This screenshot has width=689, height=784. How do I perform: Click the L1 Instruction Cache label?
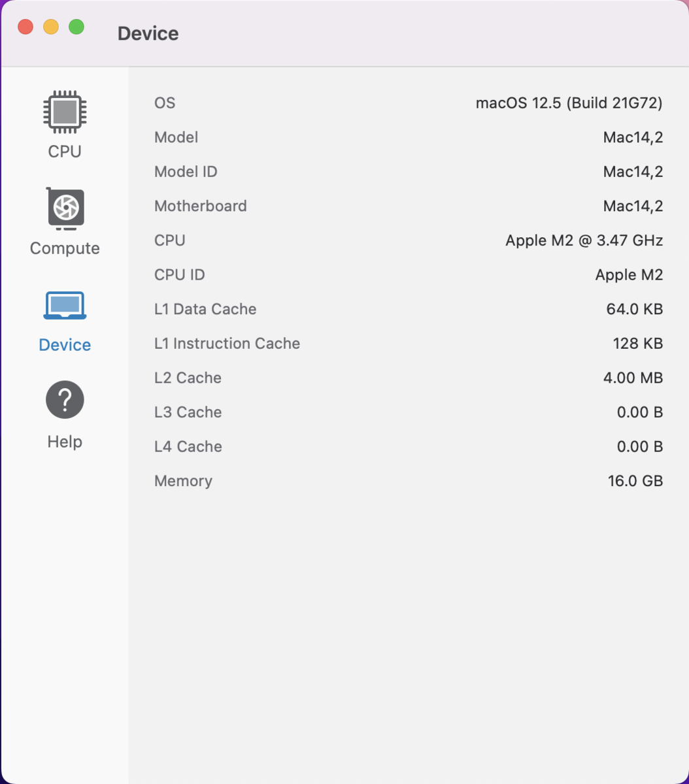point(227,344)
